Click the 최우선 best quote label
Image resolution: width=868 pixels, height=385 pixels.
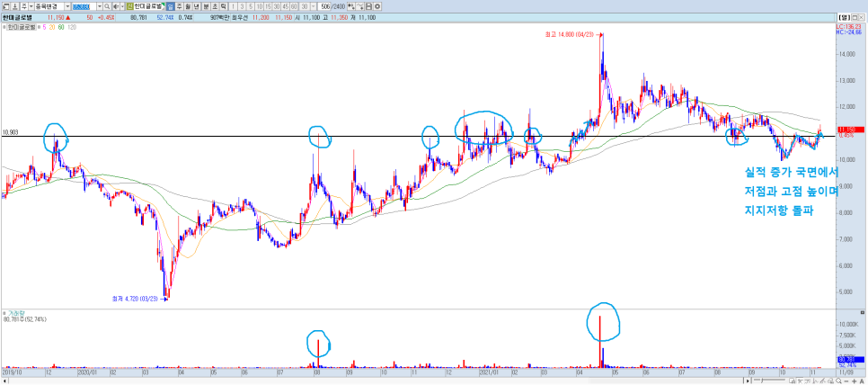[x=239, y=17]
